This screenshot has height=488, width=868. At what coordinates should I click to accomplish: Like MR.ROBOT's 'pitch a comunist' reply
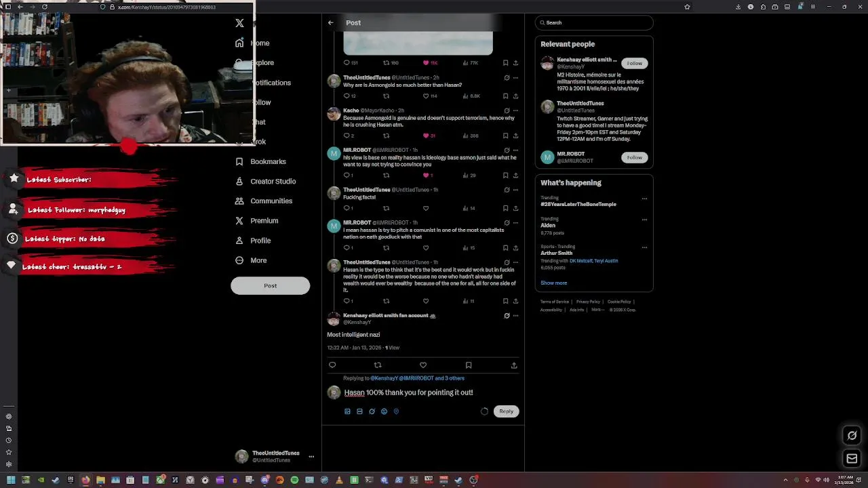click(x=426, y=247)
